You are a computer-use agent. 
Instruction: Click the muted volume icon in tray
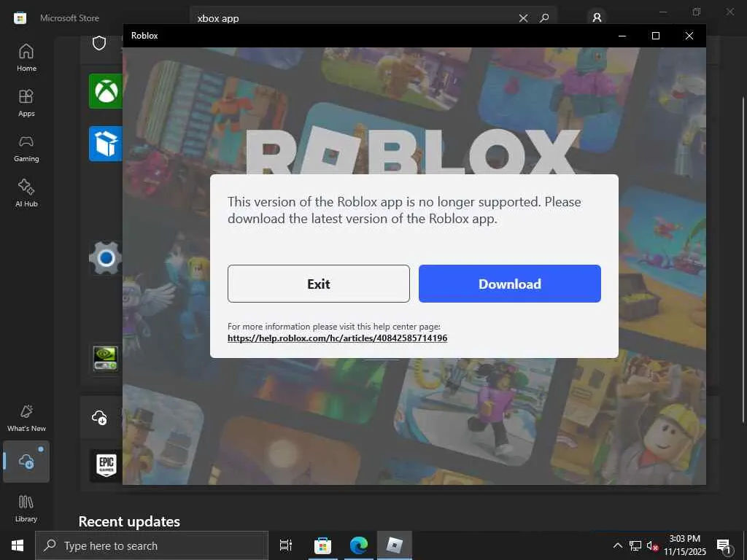point(652,545)
